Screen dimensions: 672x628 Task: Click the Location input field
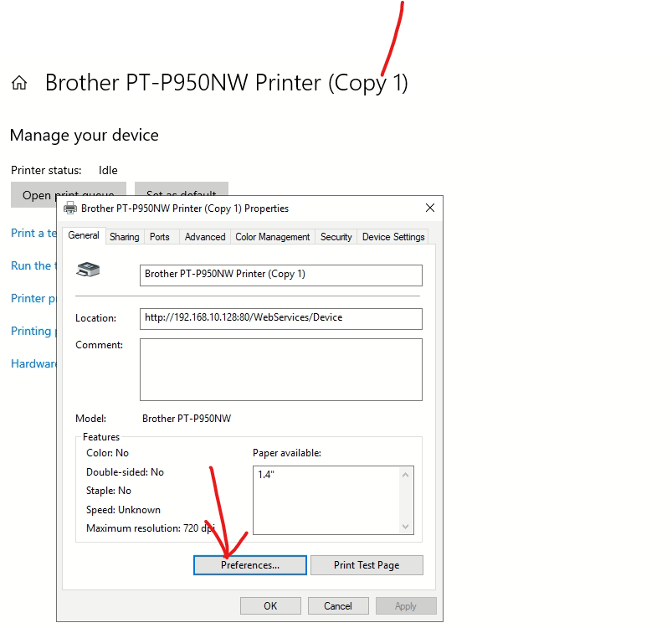click(x=280, y=319)
